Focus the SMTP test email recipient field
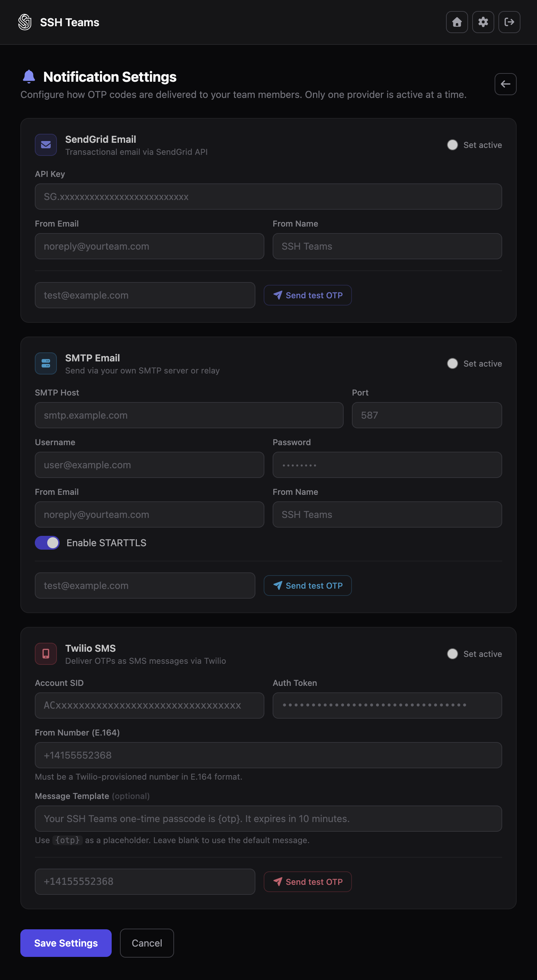This screenshot has width=537, height=980. pyautogui.click(x=145, y=586)
